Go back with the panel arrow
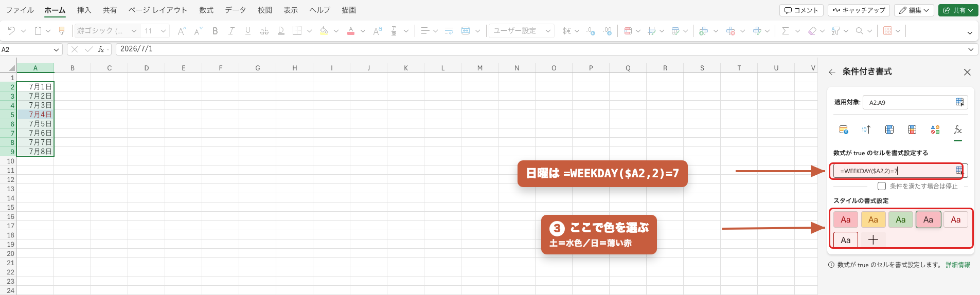Image resolution: width=980 pixels, height=295 pixels. (x=832, y=72)
